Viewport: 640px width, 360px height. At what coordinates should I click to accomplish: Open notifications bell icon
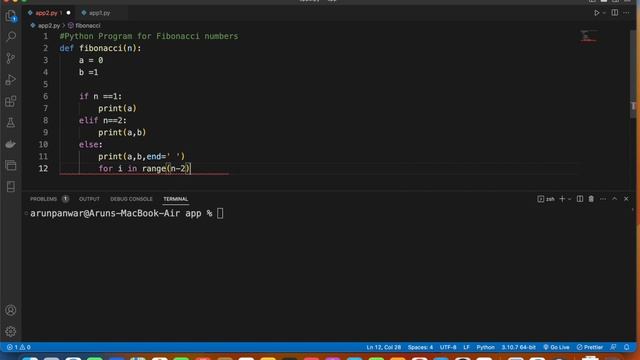pyautogui.click(x=627, y=347)
